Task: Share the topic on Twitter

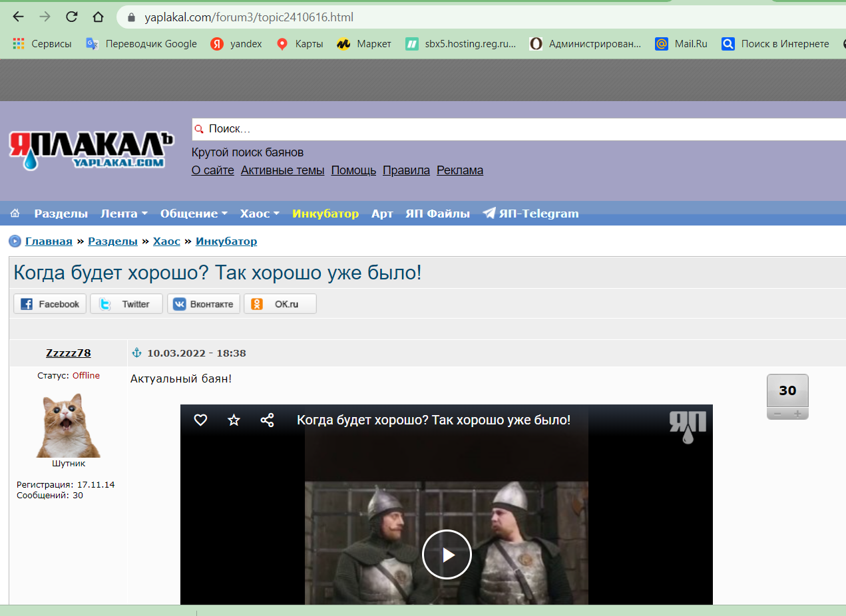Action: (127, 304)
